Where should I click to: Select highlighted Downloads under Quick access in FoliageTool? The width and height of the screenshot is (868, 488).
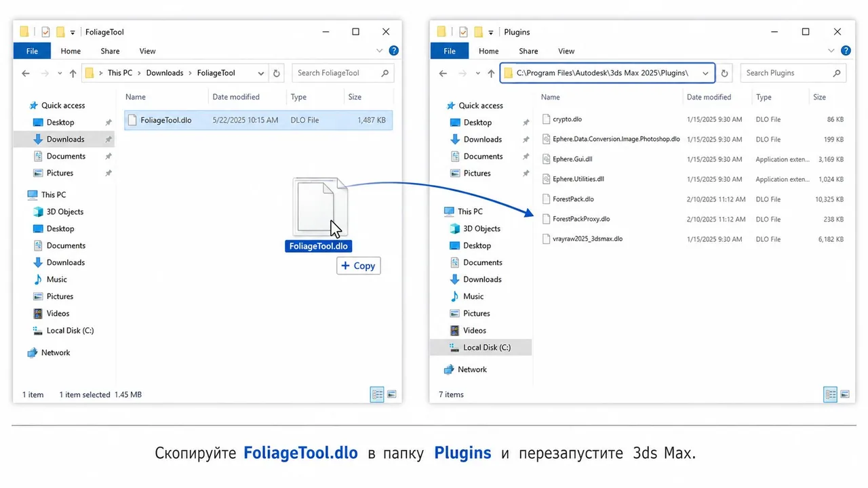(66, 139)
